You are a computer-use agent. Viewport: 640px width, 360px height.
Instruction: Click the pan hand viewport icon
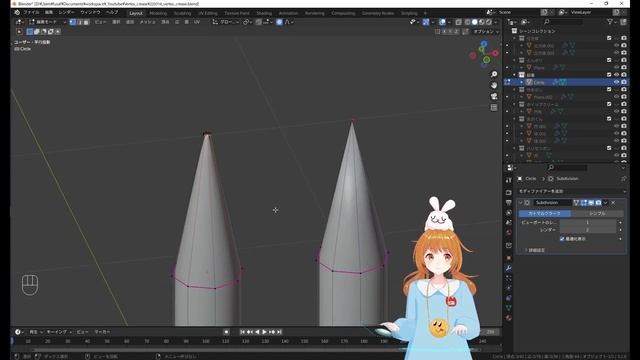[494, 85]
